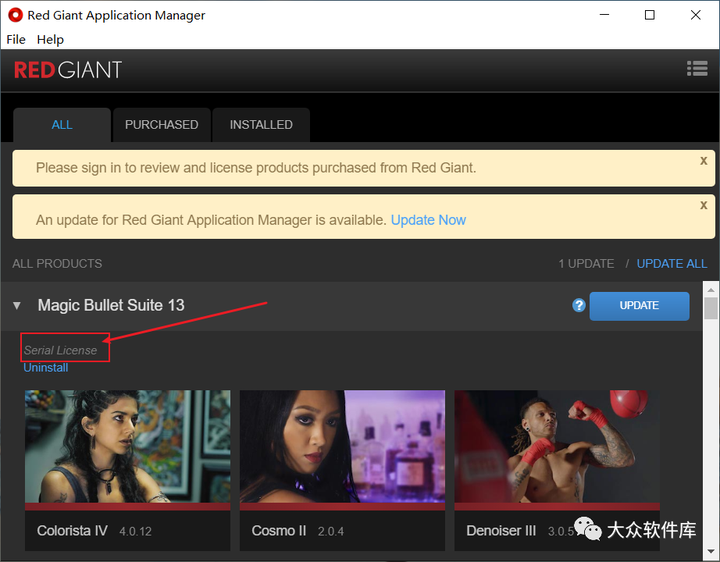The image size is (720, 562).
Task: Click the Red Giant title bar app icon
Action: [x=15, y=15]
